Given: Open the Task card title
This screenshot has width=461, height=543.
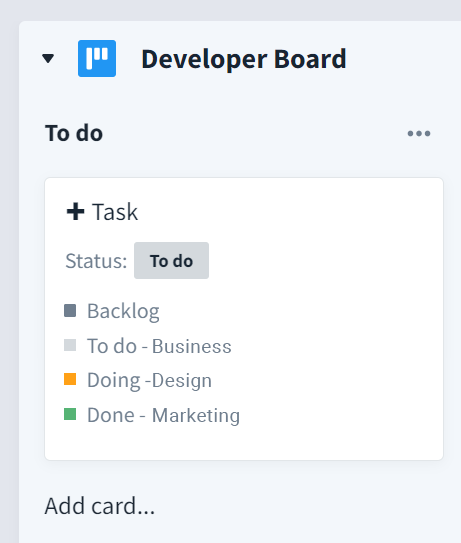Looking at the screenshot, I should 115,212.
